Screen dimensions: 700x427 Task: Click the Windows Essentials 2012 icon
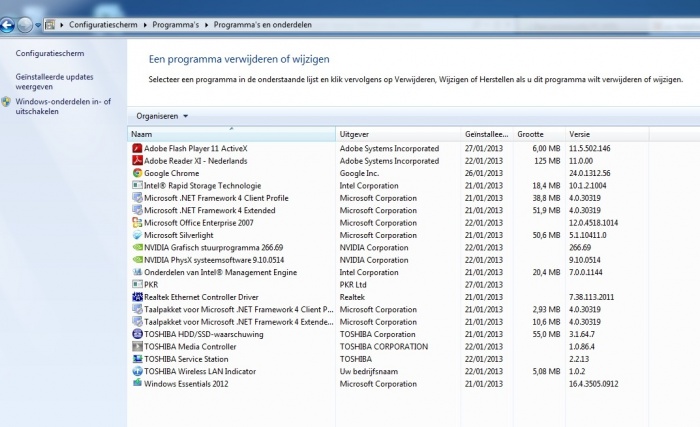137,383
